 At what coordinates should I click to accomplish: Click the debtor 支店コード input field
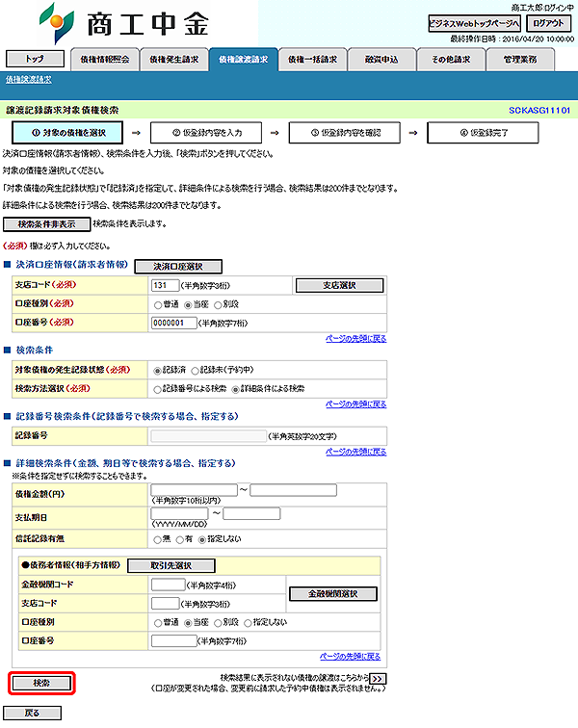pyautogui.click(x=165, y=604)
